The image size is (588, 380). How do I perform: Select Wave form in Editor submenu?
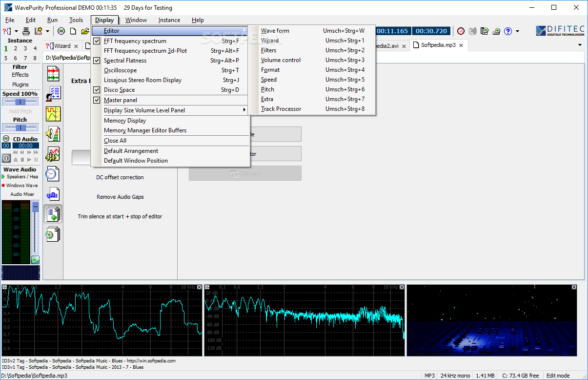[312, 31]
